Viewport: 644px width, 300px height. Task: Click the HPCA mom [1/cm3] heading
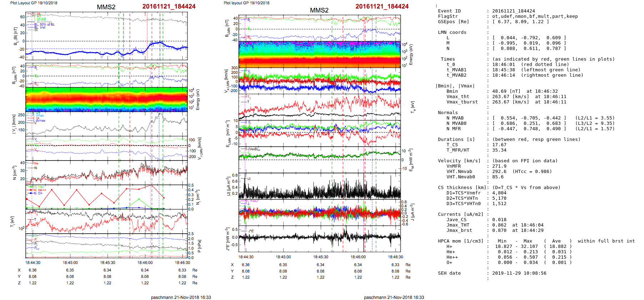coord(461,241)
